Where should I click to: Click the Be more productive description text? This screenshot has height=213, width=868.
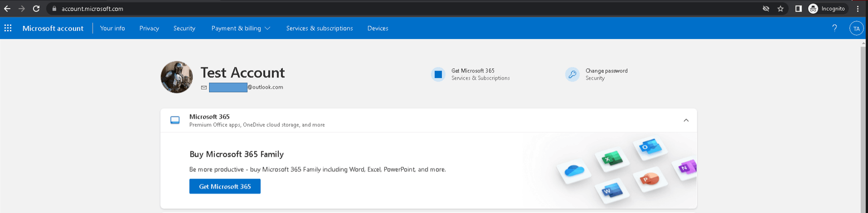tap(317, 169)
